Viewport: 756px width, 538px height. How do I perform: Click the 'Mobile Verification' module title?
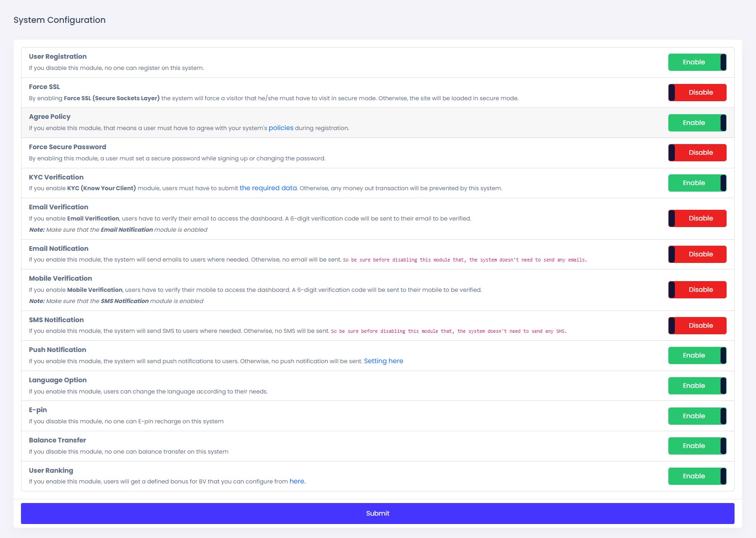coord(60,278)
